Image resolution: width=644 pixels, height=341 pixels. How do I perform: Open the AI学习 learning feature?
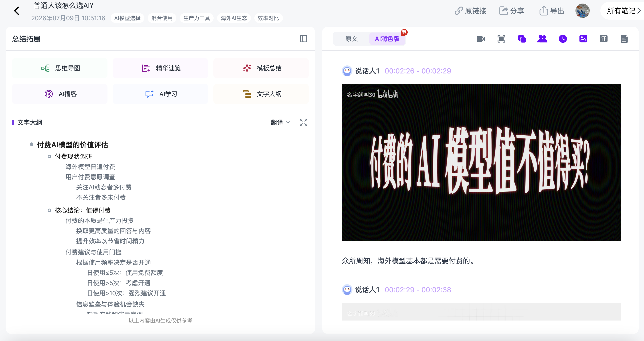click(160, 94)
